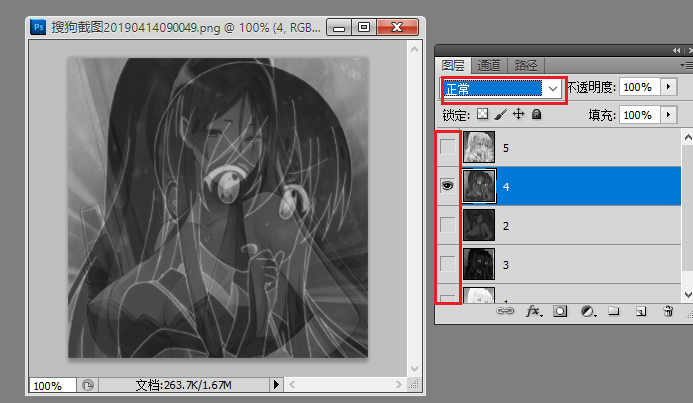Select layer 2 thumbnail
The height and width of the screenshot is (403, 693).
click(x=479, y=225)
